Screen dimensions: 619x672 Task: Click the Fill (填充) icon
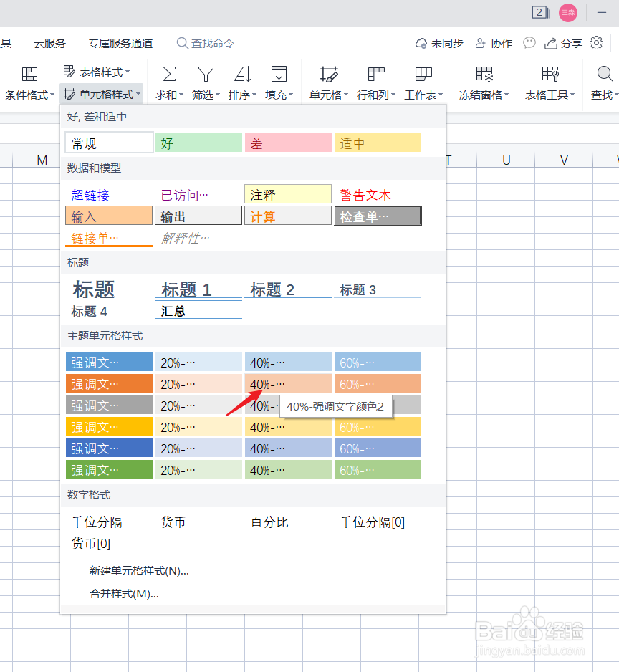click(x=279, y=74)
